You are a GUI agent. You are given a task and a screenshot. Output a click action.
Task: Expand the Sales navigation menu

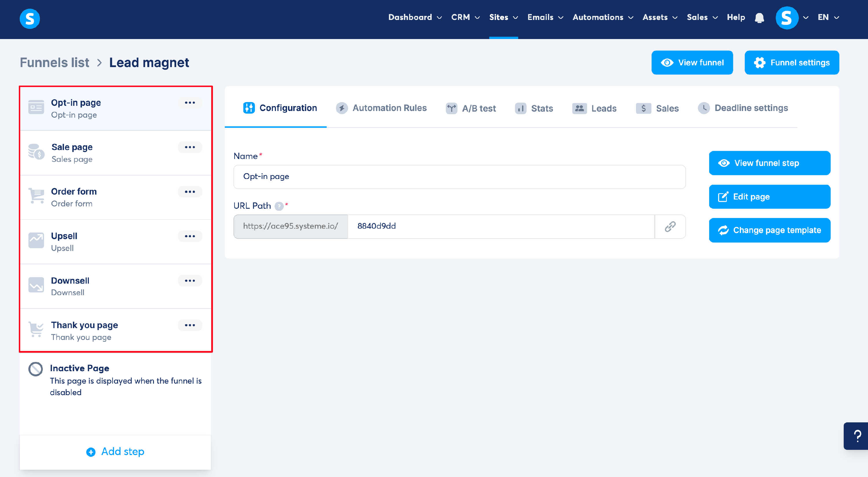tap(702, 17)
